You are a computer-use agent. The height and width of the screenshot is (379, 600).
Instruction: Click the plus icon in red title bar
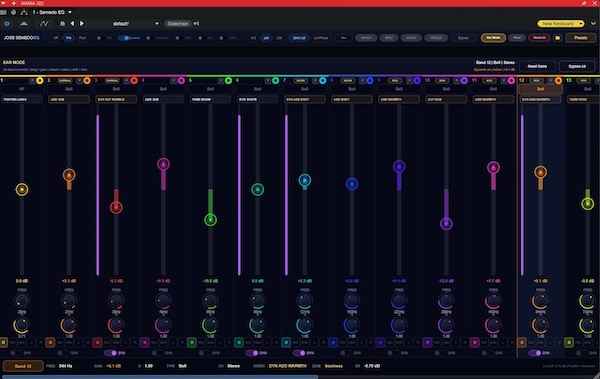[x=14, y=3]
